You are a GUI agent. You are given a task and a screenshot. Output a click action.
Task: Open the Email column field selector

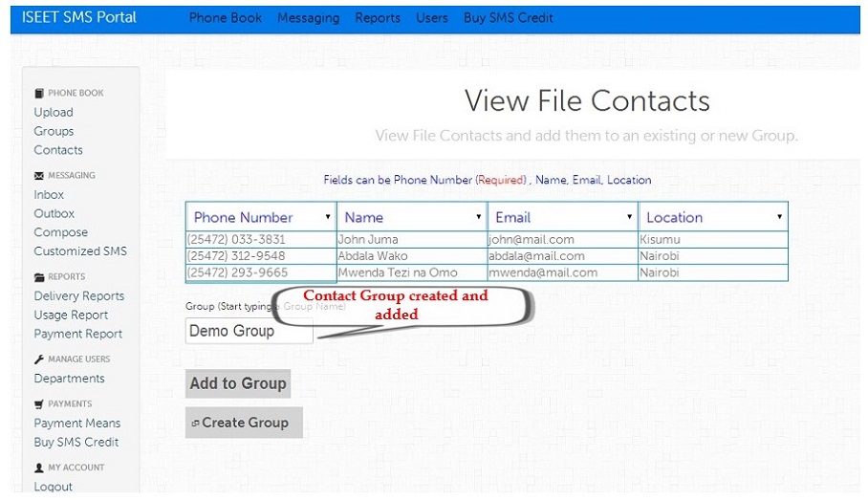click(x=629, y=217)
